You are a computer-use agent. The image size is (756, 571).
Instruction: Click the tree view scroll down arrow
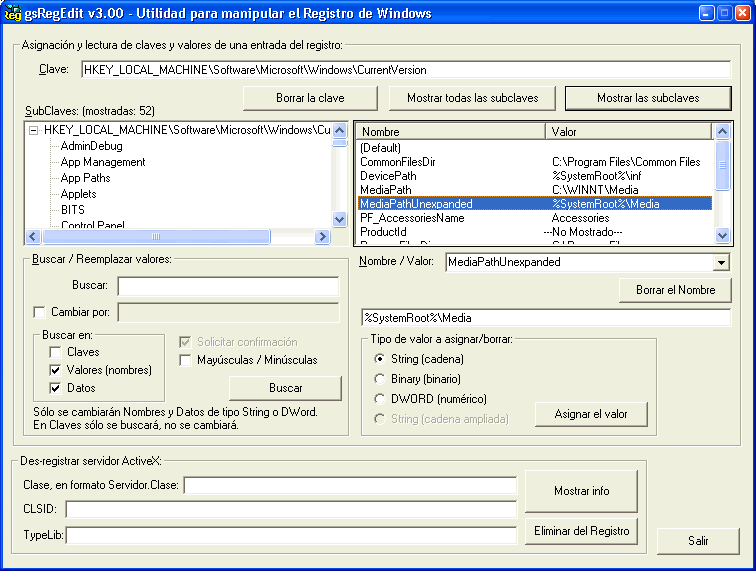[339, 219]
